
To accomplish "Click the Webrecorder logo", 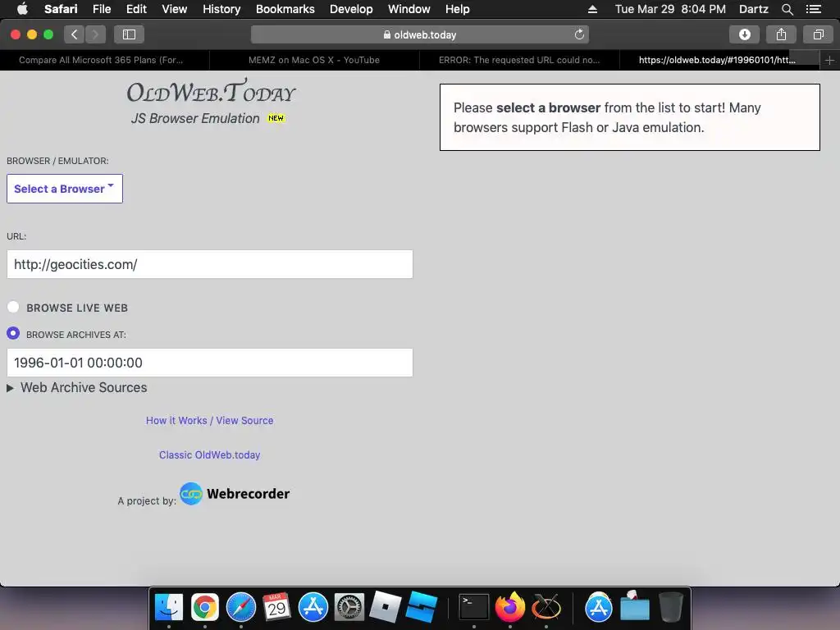I will point(235,493).
